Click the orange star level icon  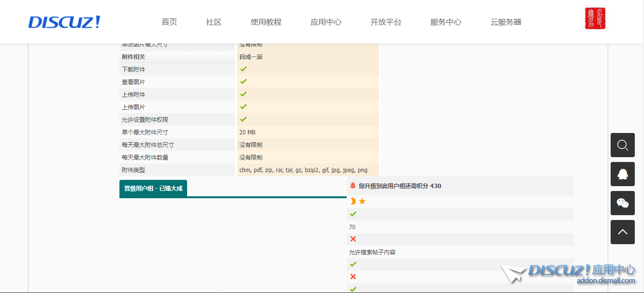(362, 201)
